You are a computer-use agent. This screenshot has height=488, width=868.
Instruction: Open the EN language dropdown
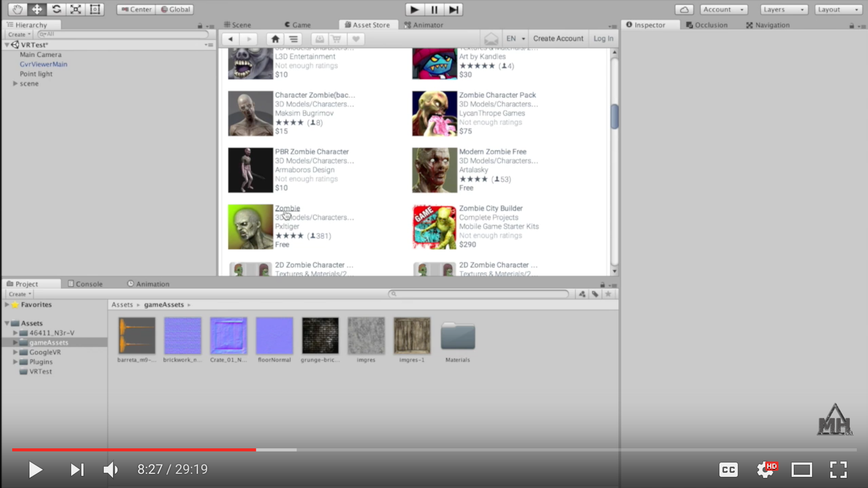pos(515,39)
